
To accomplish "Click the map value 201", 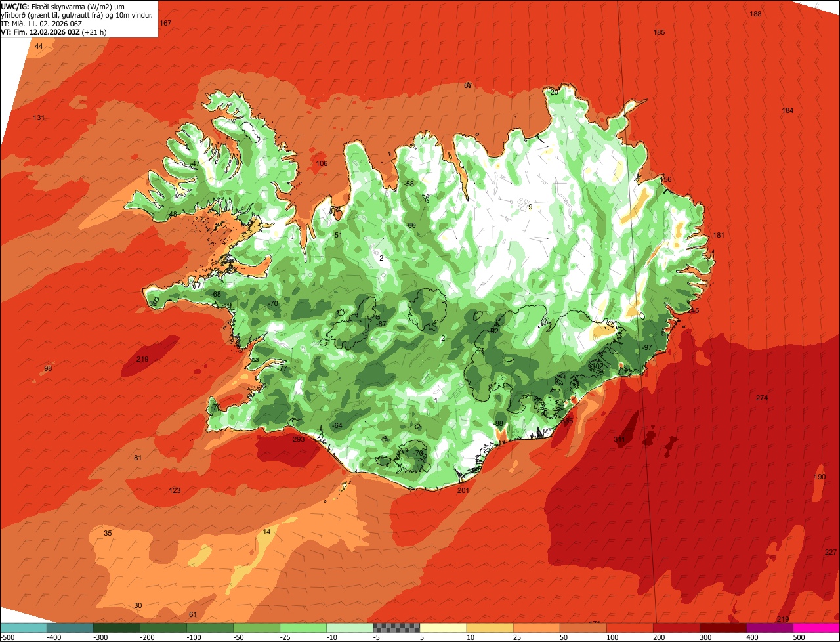I will tap(463, 490).
